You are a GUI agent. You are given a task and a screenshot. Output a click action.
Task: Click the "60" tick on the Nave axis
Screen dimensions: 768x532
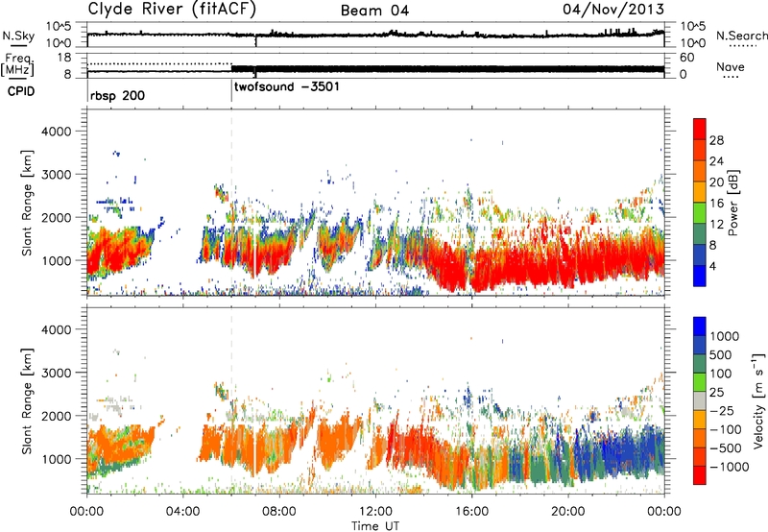(x=687, y=58)
